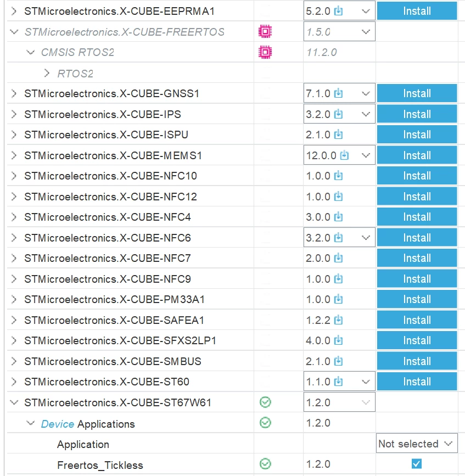The width and height of the screenshot is (465, 476).
Task: Install the X-CUBE-ST60 pack
Action: pos(417,382)
